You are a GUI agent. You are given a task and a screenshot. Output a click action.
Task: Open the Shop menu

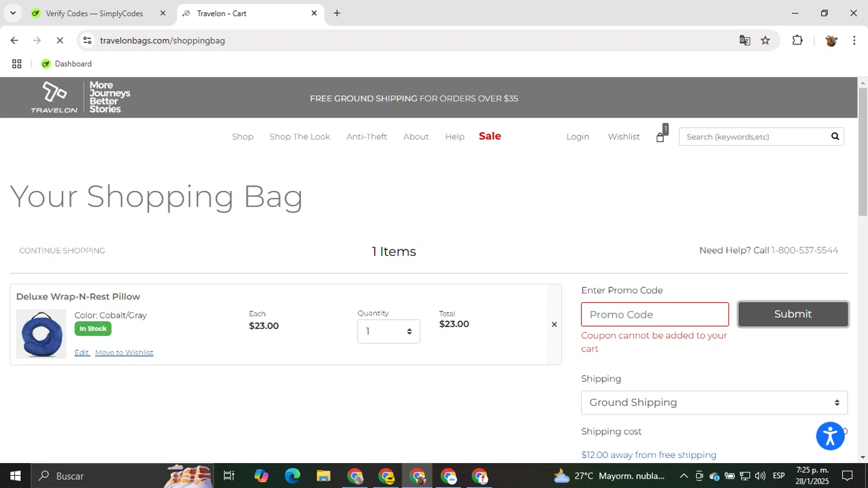click(x=242, y=137)
